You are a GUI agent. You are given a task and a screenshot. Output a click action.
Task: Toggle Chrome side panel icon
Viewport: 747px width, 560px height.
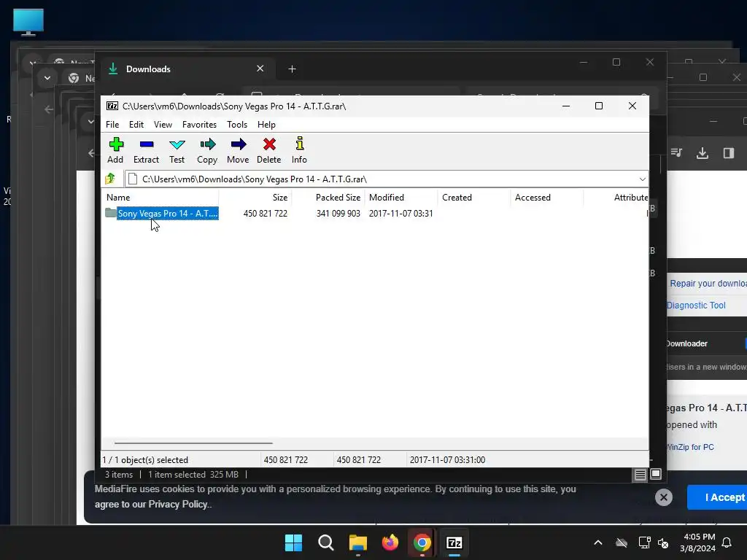click(729, 153)
